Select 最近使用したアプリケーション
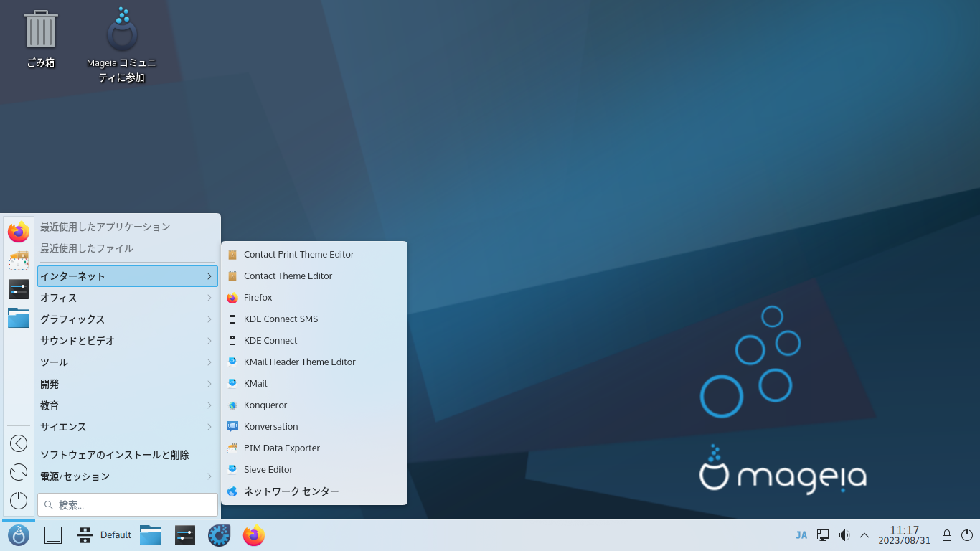 coord(128,227)
